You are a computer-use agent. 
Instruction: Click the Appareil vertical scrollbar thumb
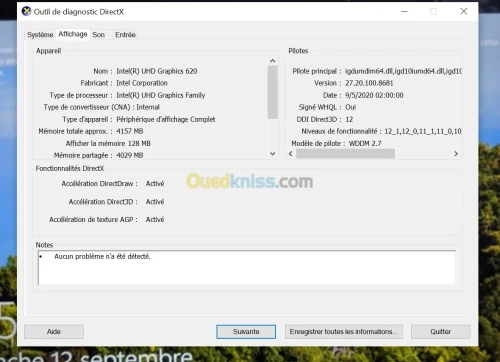(272, 92)
